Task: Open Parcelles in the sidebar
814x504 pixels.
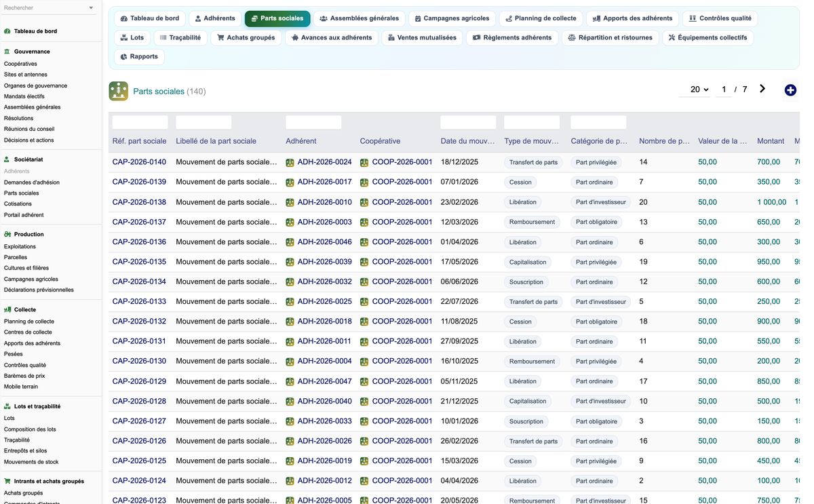Action: [16, 258]
